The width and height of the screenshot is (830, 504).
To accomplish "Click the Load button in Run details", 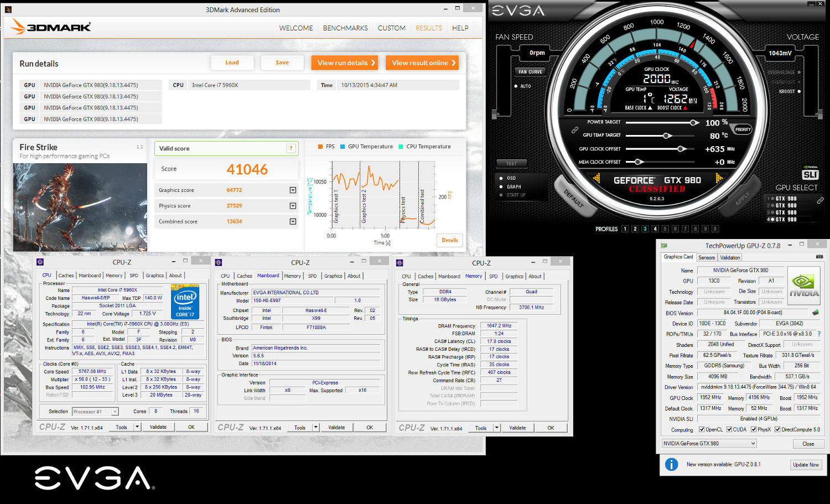I will click(x=232, y=63).
